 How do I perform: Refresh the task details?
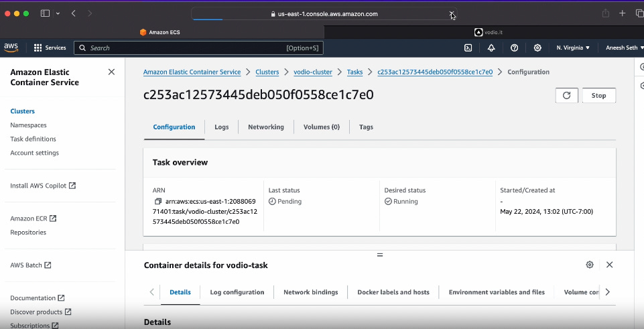pyautogui.click(x=567, y=95)
